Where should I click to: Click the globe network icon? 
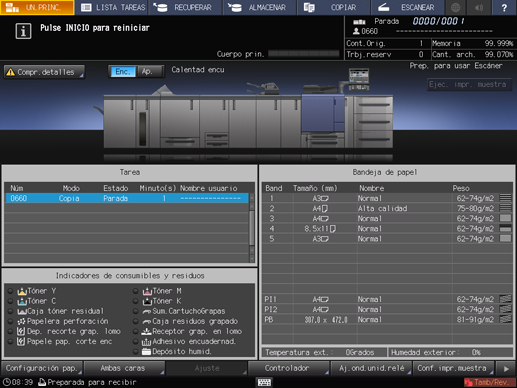tap(456, 7)
